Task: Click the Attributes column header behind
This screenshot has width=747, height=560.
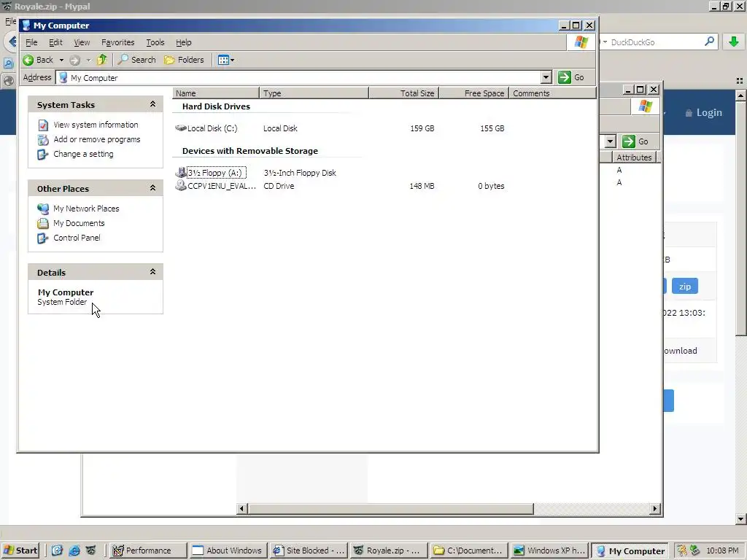Action: click(634, 157)
